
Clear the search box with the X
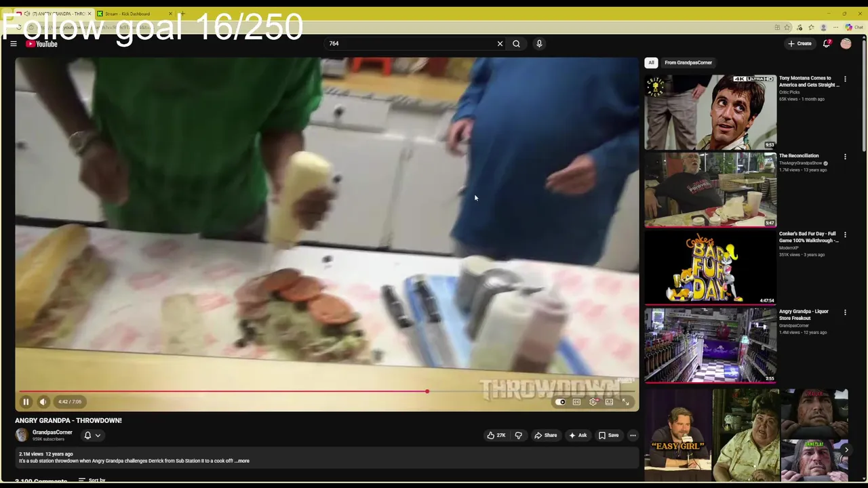pyautogui.click(x=500, y=43)
